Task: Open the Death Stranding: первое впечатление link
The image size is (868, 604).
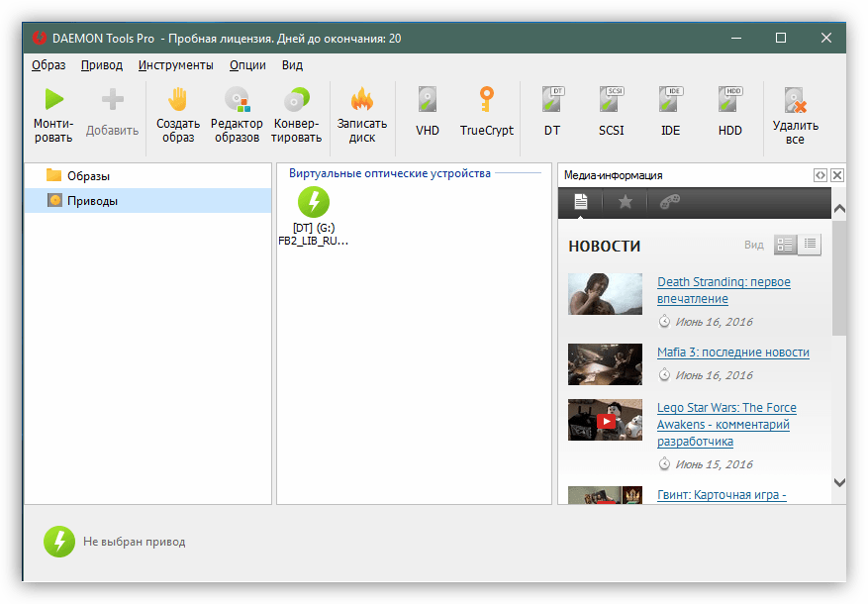Action: (723, 290)
